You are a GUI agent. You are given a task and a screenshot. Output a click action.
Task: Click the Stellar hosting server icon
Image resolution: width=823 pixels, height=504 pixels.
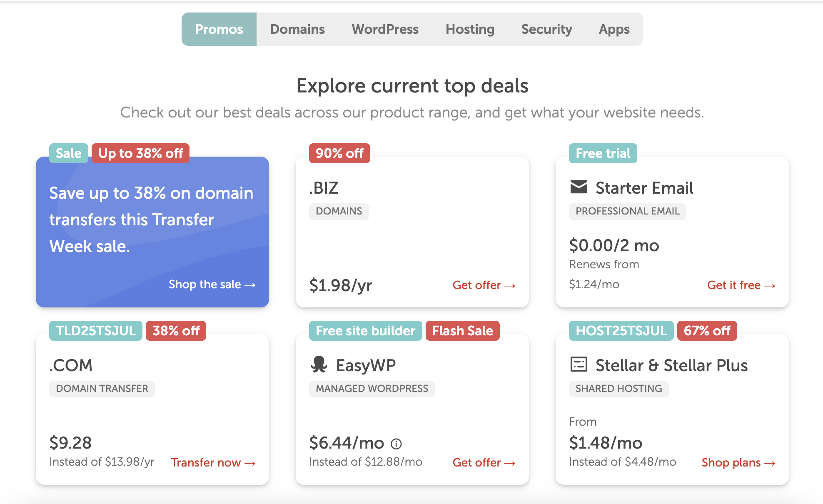579,364
